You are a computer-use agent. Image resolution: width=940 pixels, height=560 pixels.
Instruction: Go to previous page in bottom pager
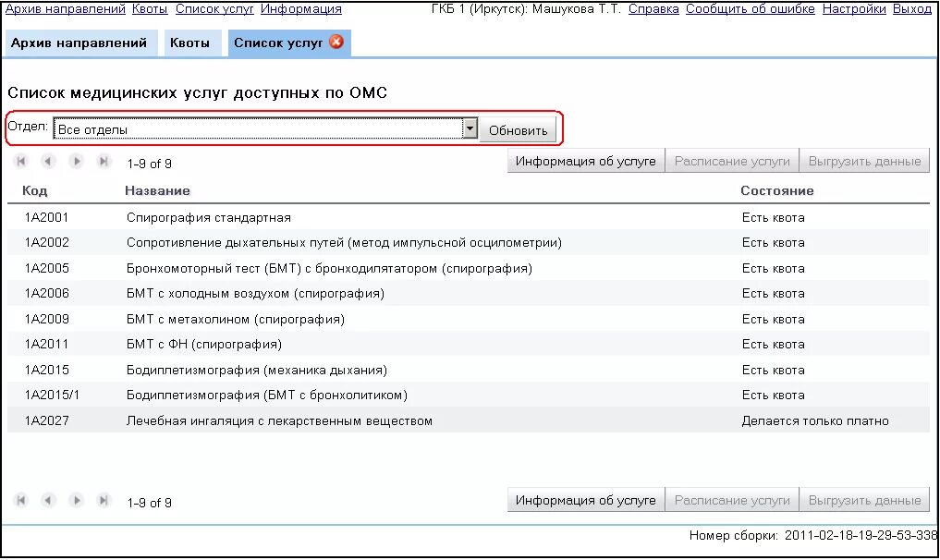[49, 500]
